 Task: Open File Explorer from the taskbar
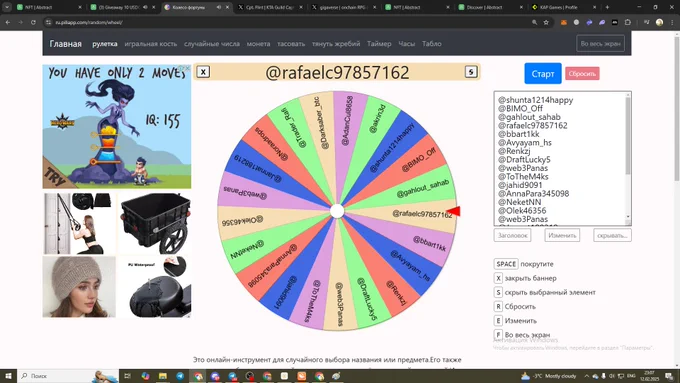tap(163, 376)
